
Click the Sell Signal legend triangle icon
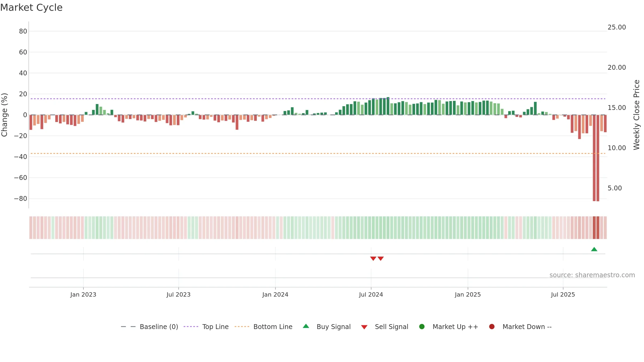364,327
